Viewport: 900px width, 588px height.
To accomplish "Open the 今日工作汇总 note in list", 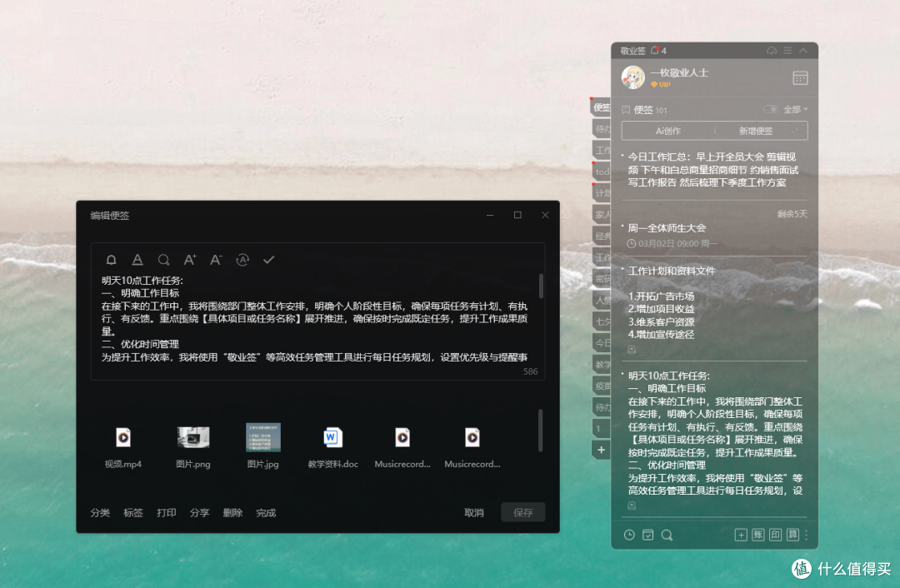I will pyautogui.click(x=712, y=170).
